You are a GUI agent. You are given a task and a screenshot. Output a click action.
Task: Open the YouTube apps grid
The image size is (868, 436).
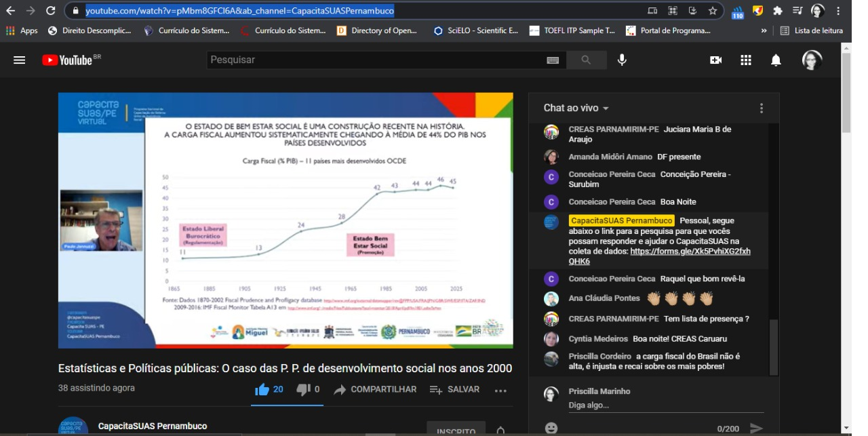tap(746, 60)
